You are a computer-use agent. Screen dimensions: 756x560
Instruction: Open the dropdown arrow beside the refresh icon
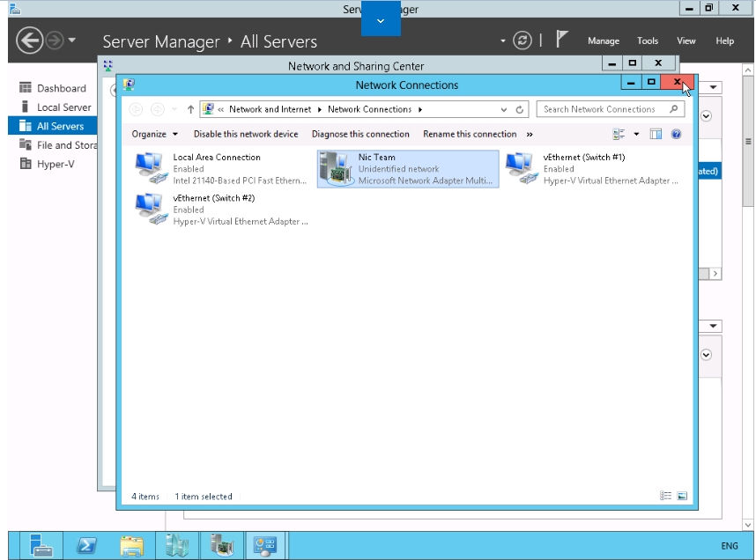(503, 41)
